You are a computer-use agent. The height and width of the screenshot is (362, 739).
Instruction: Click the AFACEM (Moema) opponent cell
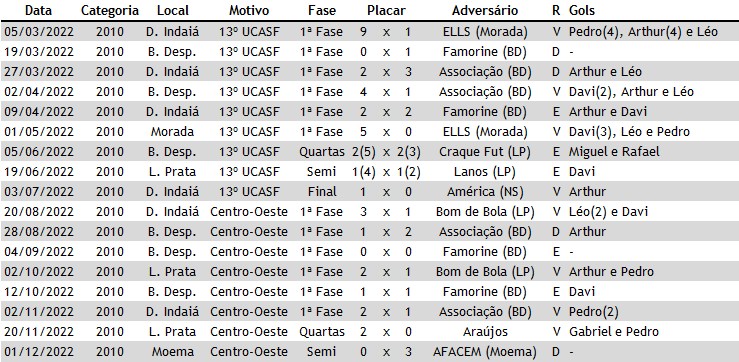[485, 352]
